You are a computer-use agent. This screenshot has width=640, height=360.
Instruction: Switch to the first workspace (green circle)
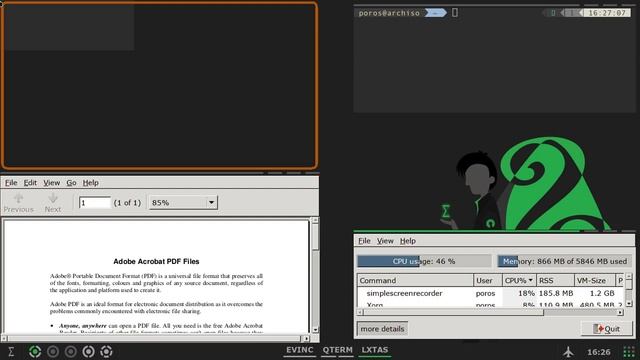point(35,351)
